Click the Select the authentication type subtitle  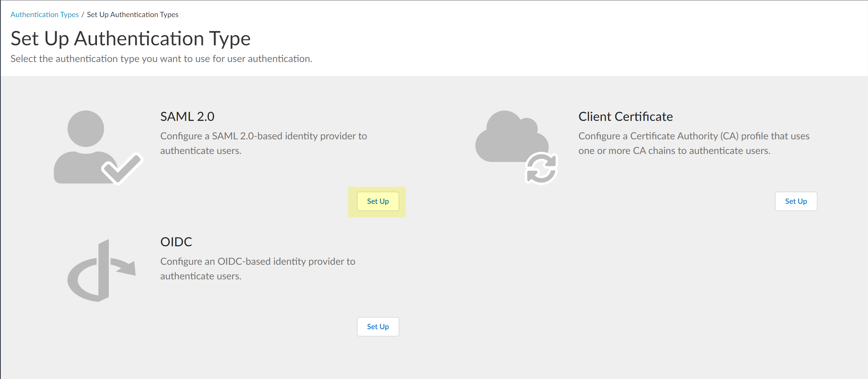tap(161, 59)
